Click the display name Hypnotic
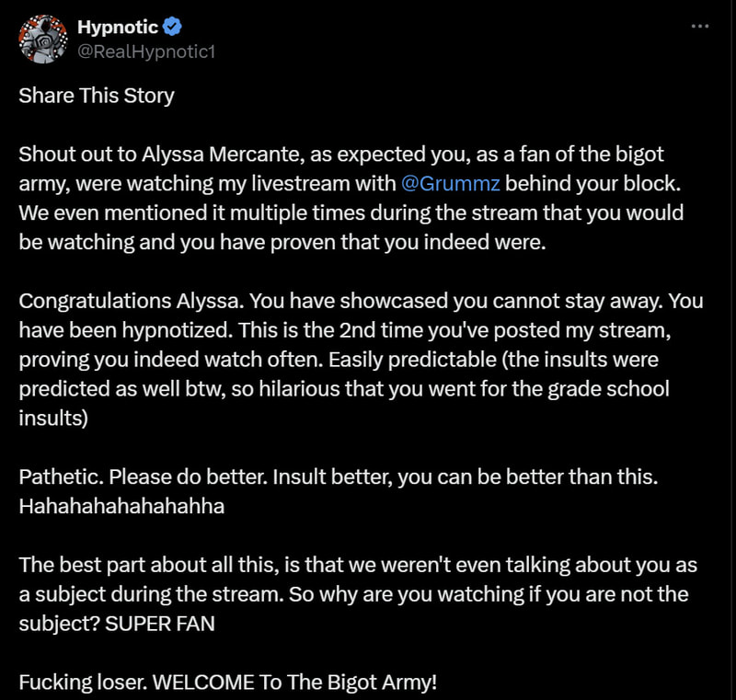 click(x=118, y=27)
